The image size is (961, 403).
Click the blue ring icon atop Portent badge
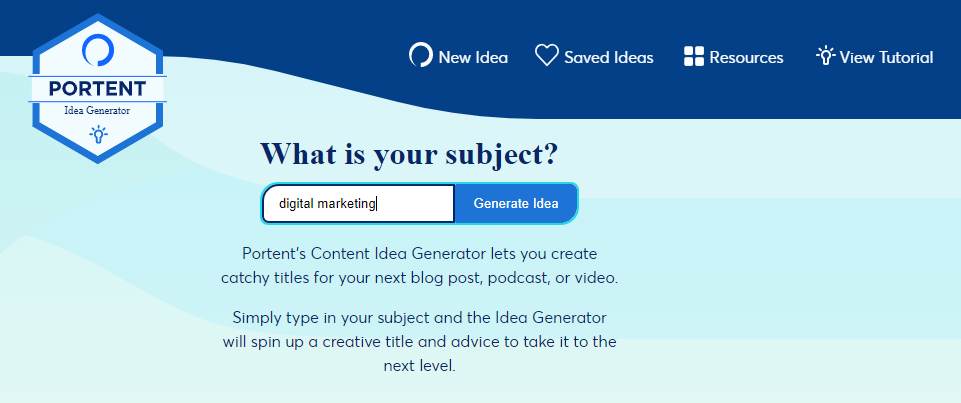(98, 50)
